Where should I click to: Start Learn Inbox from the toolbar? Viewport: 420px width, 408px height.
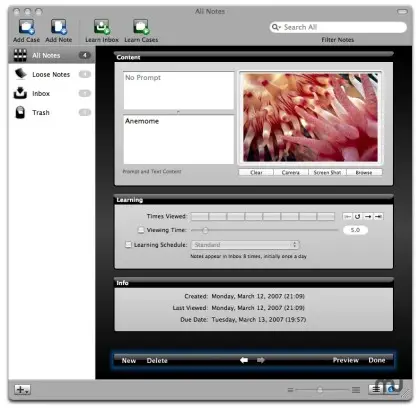tap(102, 27)
